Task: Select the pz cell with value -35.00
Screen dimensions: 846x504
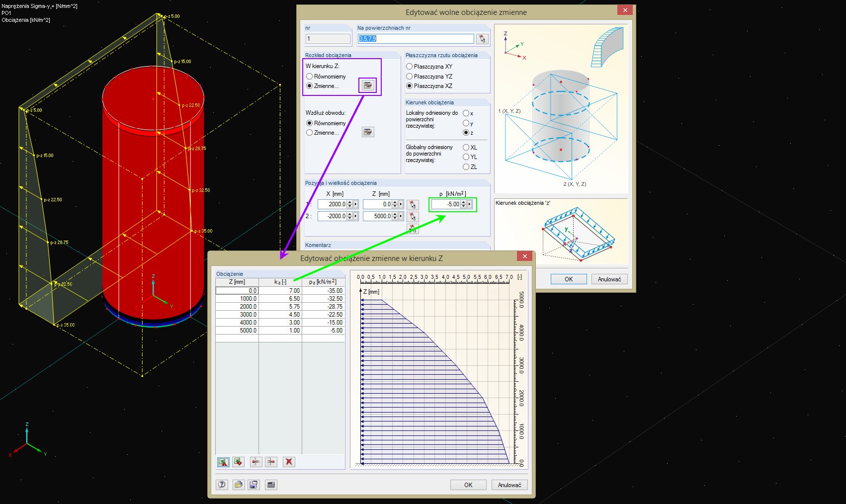Action: click(x=323, y=291)
